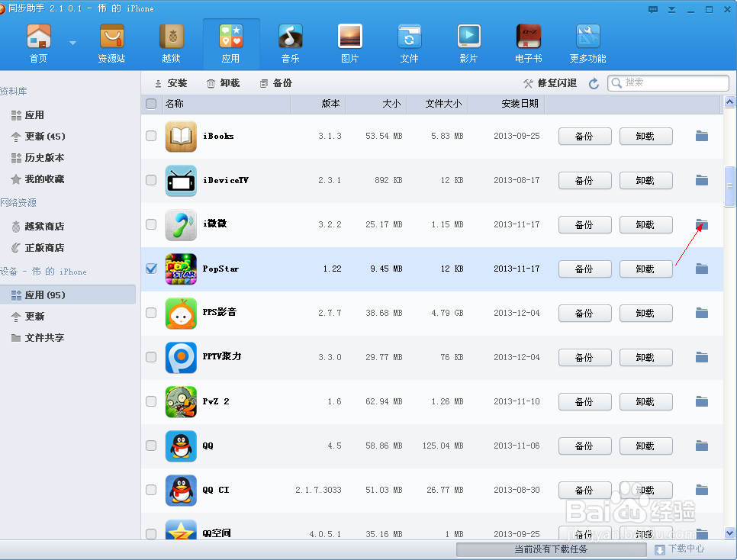Click the 安装 install toolbar button
The height and width of the screenshot is (560, 737).
pos(171,83)
